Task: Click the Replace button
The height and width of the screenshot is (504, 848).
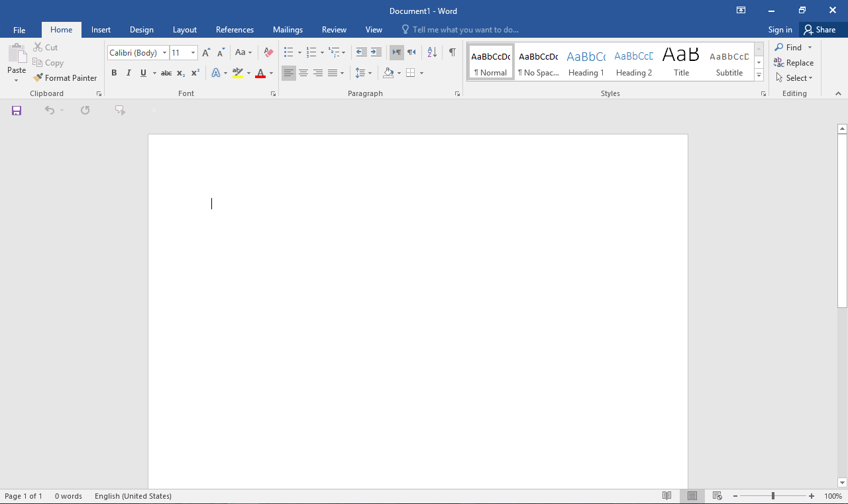Action: 794,63
